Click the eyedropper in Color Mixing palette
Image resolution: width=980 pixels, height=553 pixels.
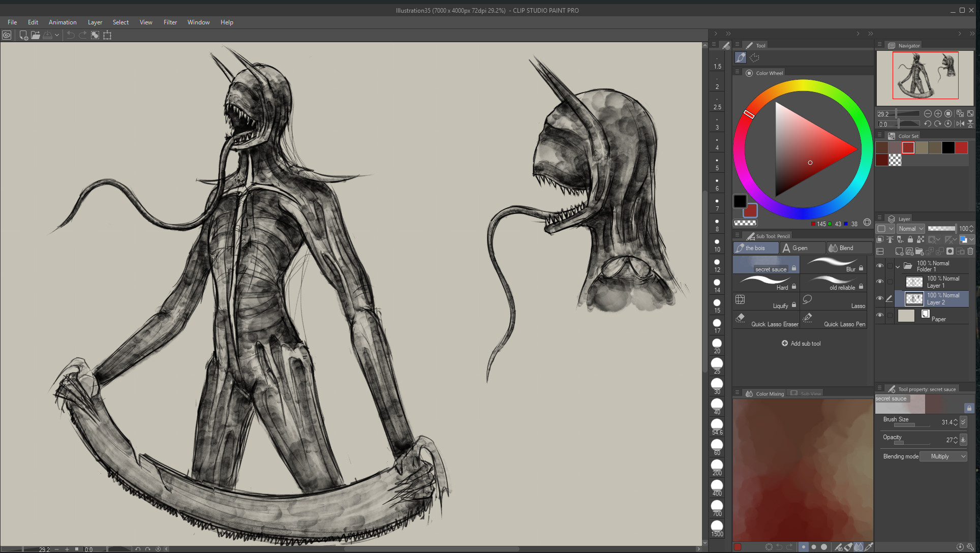(x=870, y=547)
